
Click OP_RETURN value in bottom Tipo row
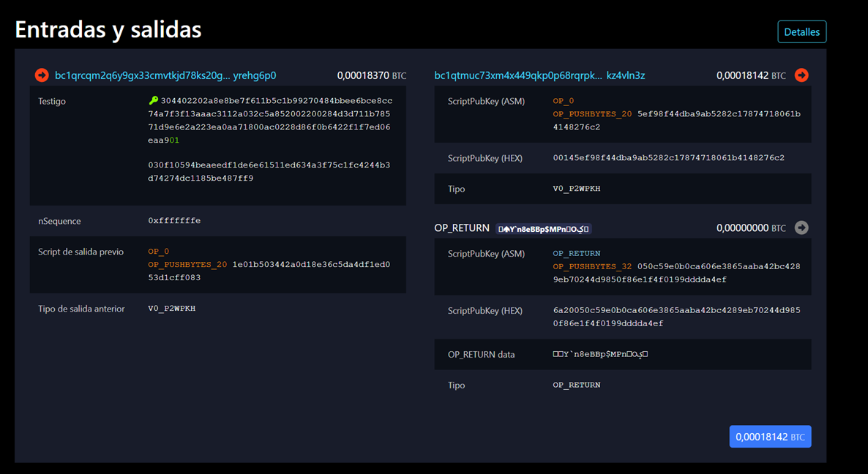coord(576,385)
